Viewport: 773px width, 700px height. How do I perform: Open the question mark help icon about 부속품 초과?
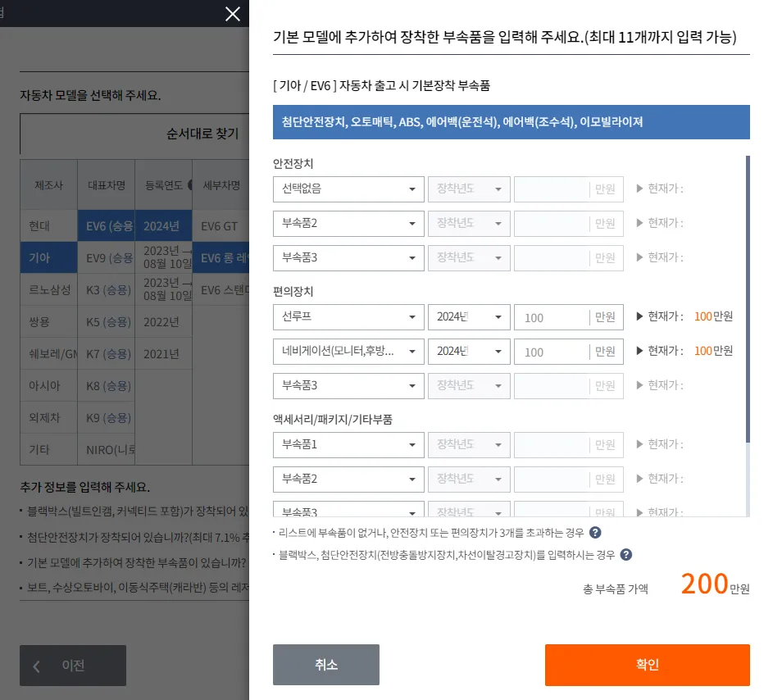595,532
